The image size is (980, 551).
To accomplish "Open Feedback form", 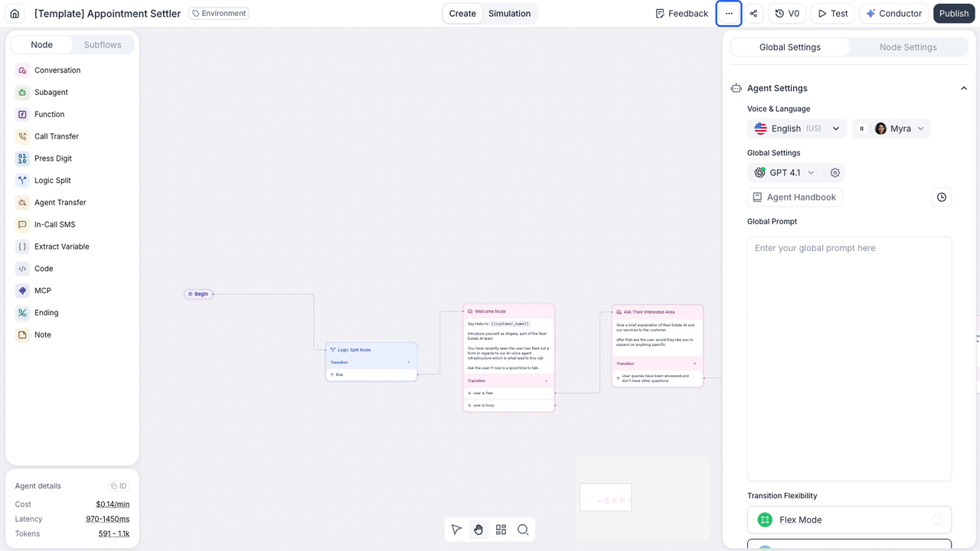I will pos(681,14).
